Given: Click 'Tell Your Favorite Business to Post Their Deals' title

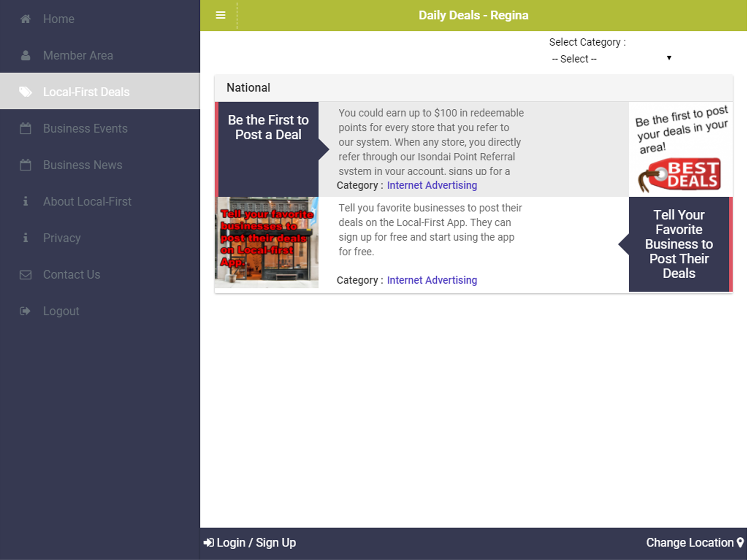Looking at the screenshot, I should tap(679, 244).
